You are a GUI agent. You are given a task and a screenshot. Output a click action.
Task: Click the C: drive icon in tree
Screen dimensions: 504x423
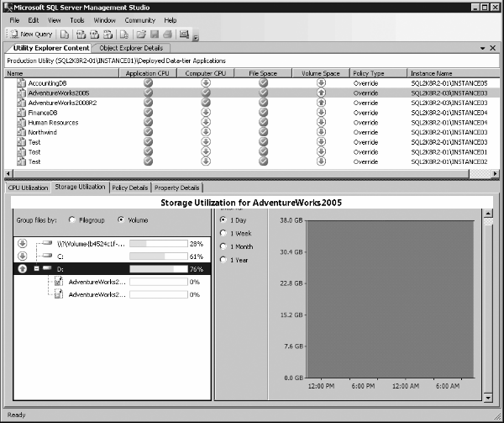coord(47,256)
